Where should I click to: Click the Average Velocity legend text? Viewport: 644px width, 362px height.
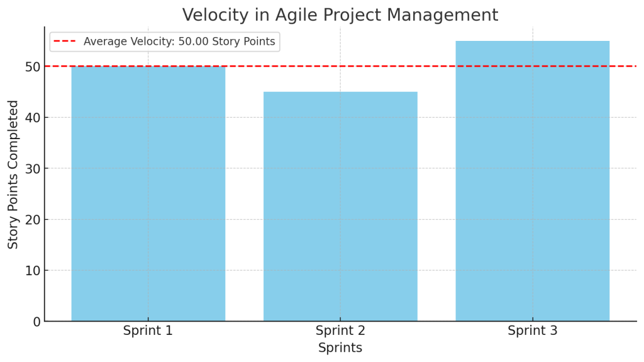click(x=179, y=42)
